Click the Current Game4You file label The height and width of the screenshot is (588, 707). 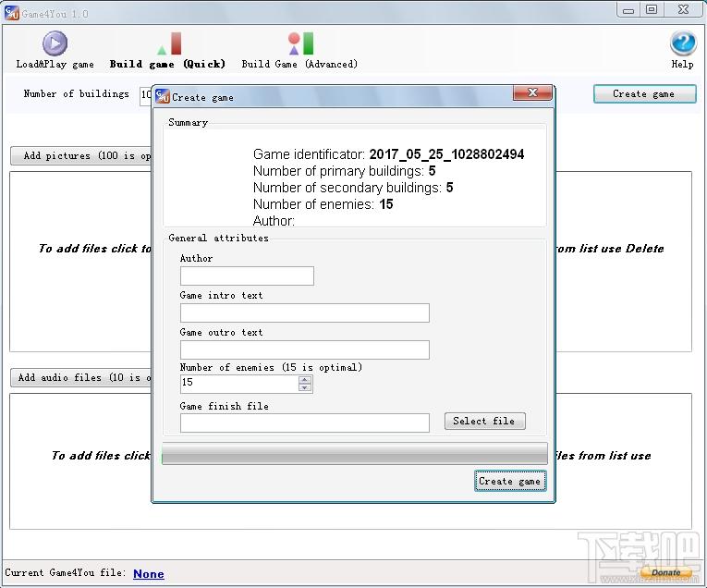click(66, 572)
